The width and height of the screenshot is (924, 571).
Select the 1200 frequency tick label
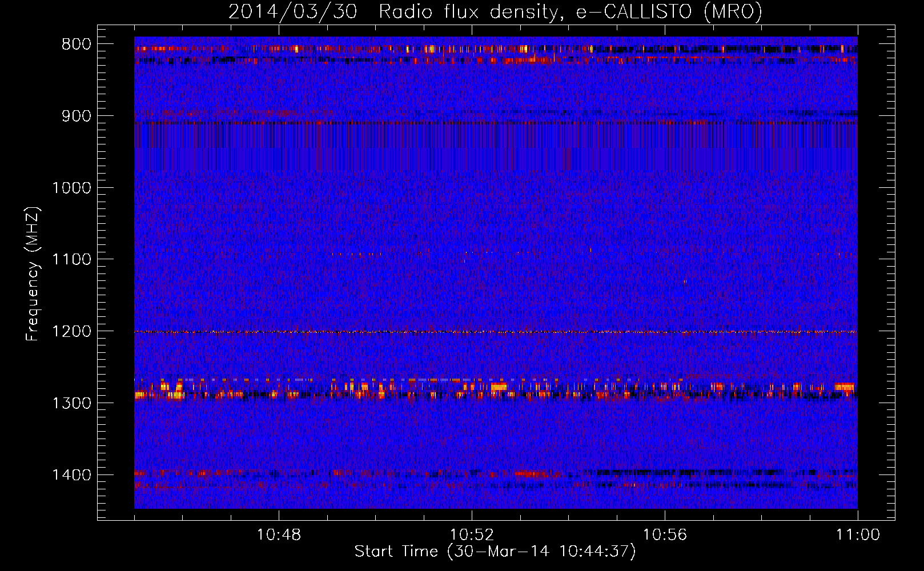71,331
